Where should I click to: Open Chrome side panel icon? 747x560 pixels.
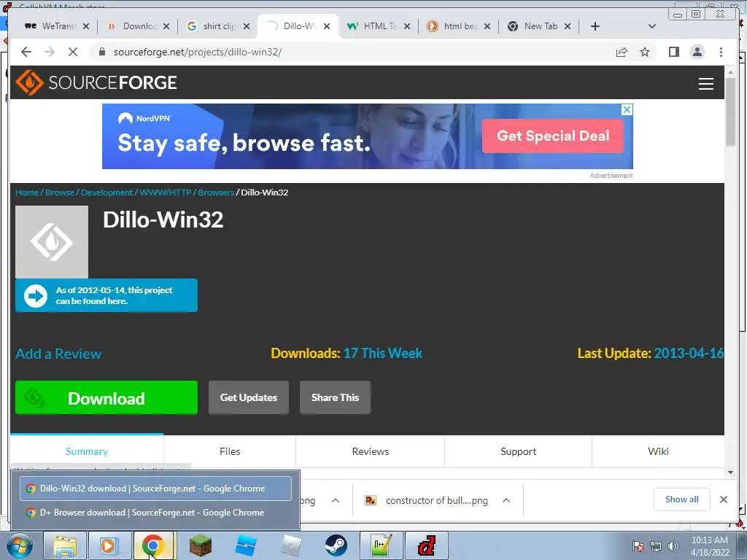(673, 52)
